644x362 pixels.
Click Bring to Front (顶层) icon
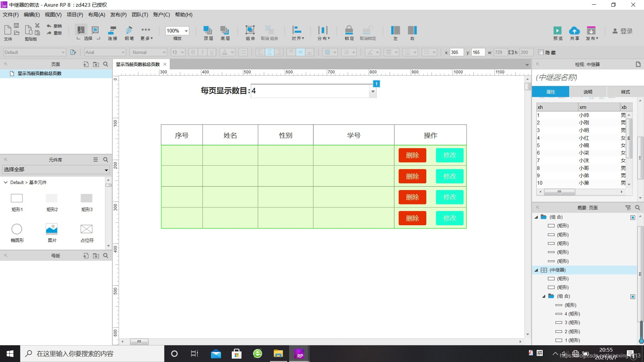[x=208, y=30]
